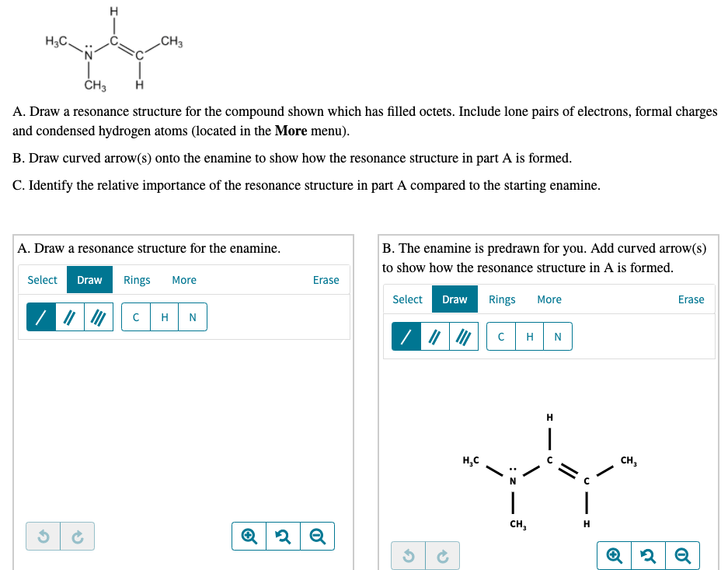Open the More menu in panel A
This screenshot has height=570, width=728.
click(184, 280)
